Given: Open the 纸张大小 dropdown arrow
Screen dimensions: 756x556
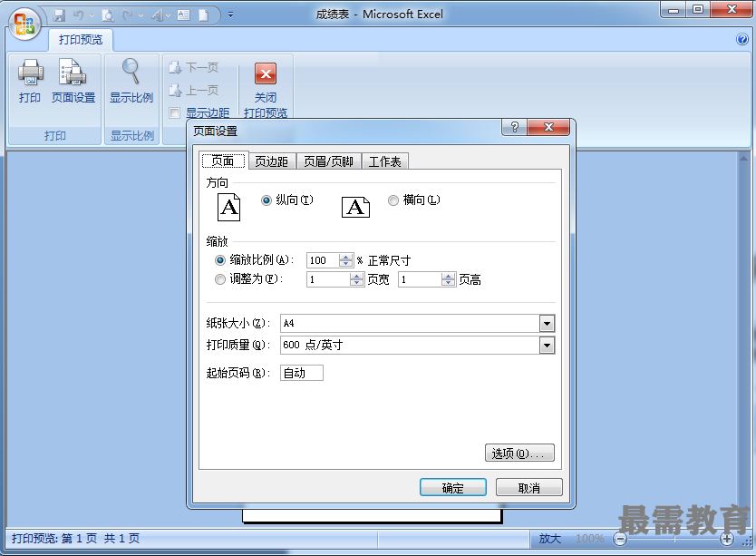Looking at the screenshot, I should 547,324.
